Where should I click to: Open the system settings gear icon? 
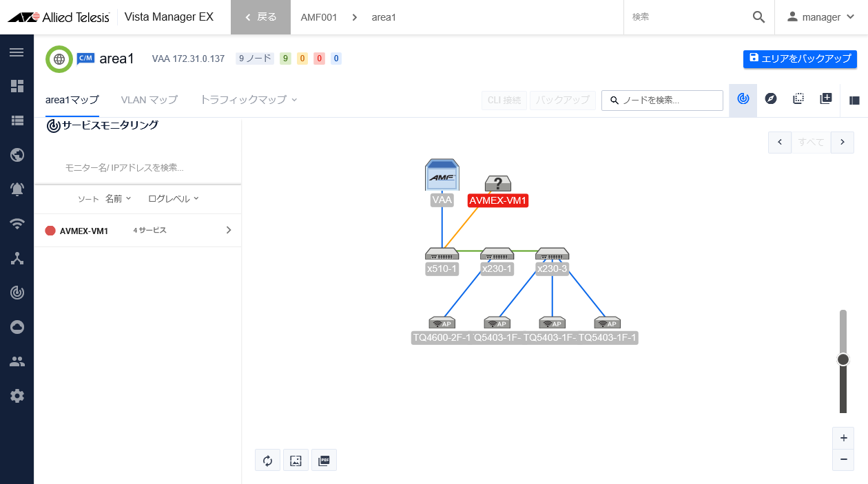[17, 396]
